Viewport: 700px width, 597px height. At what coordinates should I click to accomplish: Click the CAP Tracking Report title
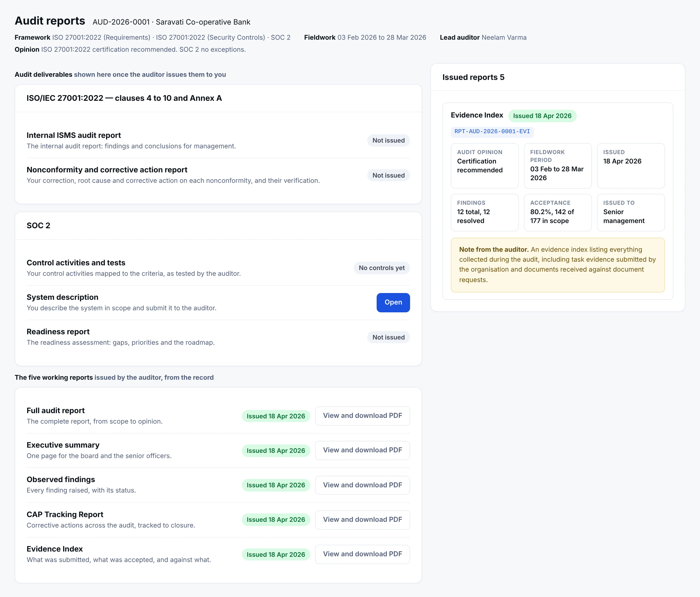[65, 514]
